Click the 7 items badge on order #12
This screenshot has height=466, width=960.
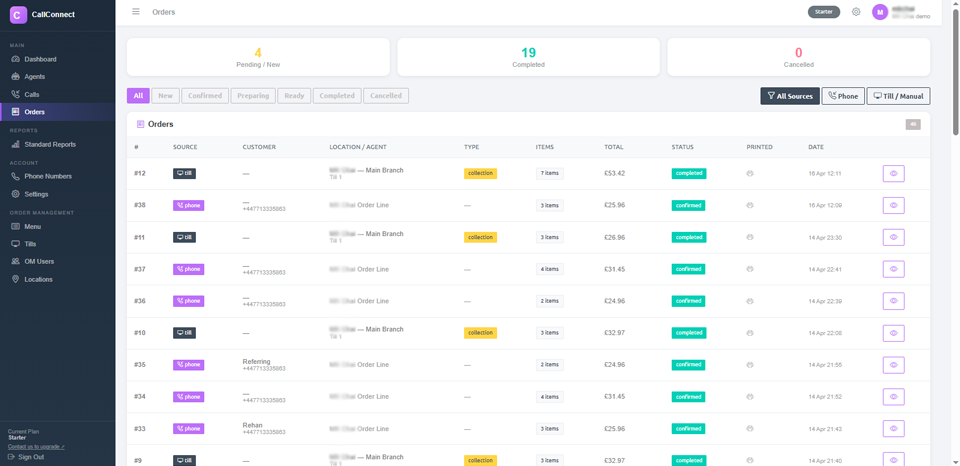pyautogui.click(x=550, y=173)
